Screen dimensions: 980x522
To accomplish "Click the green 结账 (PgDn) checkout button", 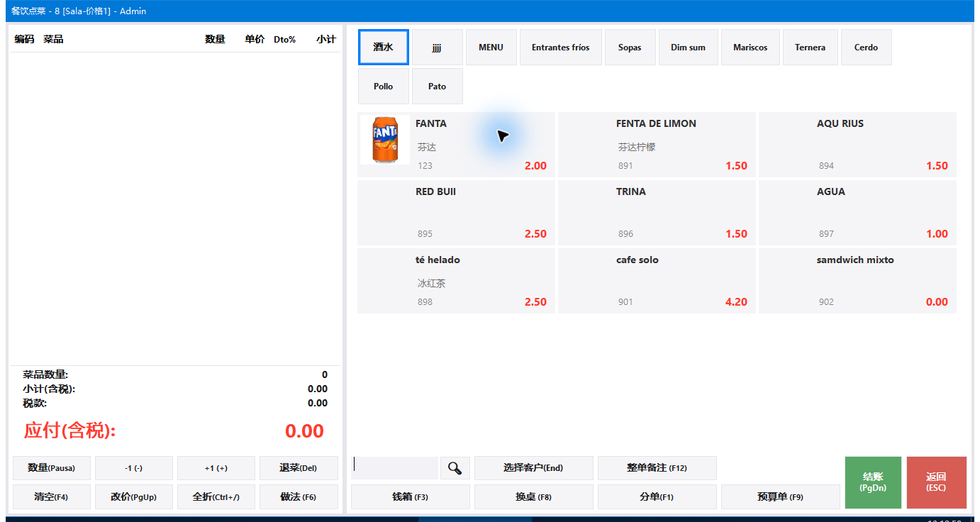I will 873,482.
